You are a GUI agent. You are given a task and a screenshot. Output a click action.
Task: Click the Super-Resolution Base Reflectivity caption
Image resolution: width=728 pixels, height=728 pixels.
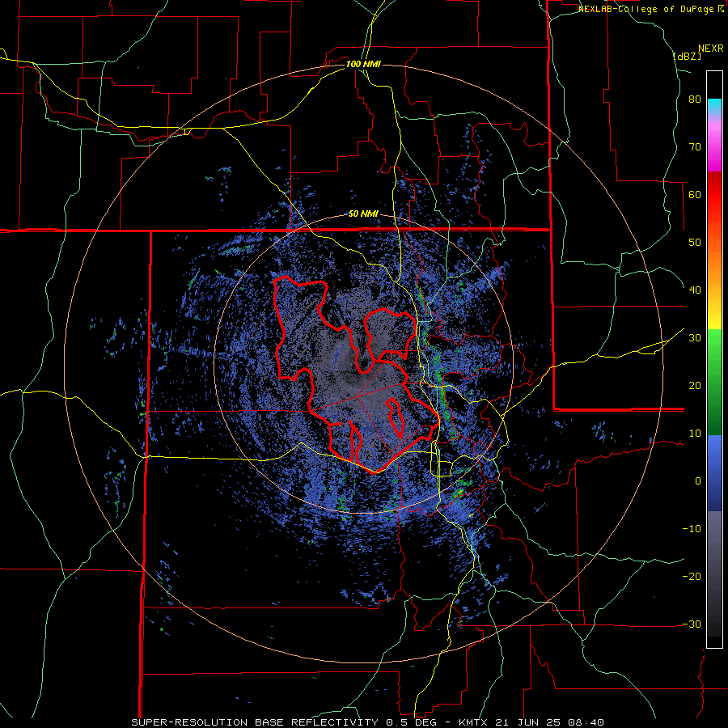(x=367, y=722)
